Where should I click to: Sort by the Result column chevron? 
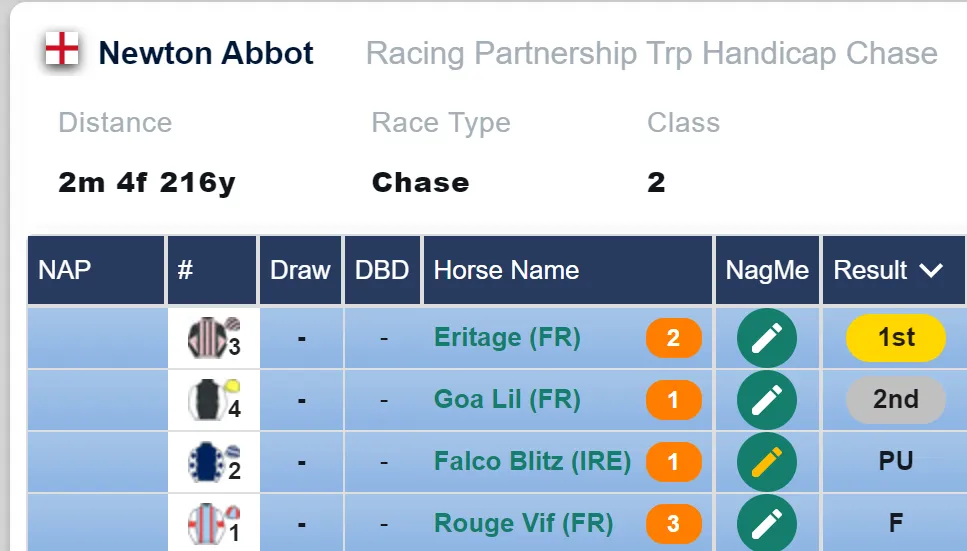[931, 270]
